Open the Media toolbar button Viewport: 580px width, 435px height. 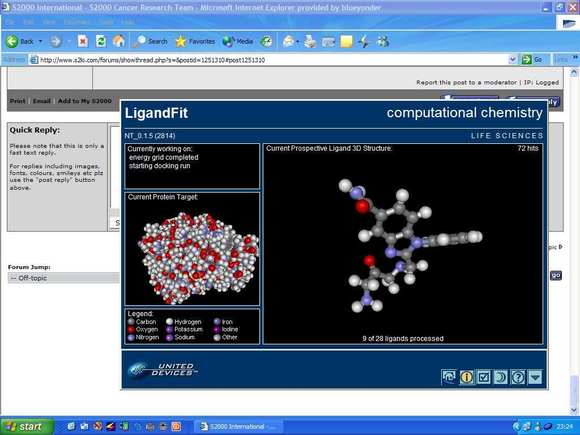click(237, 41)
